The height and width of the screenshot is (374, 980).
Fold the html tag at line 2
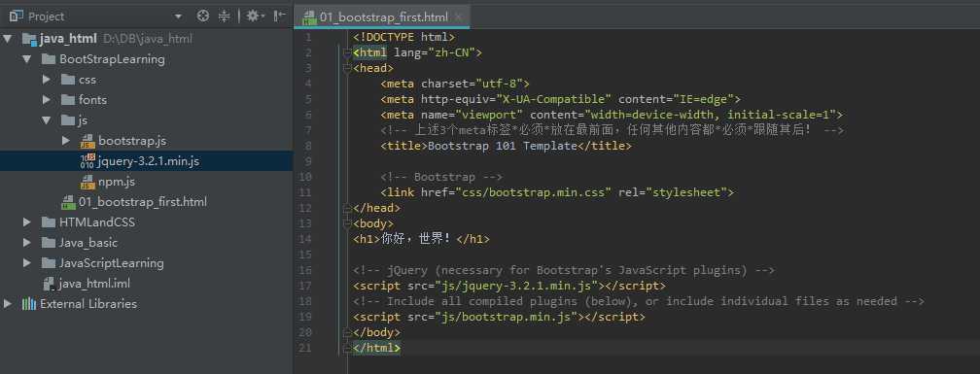coord(347,52)
